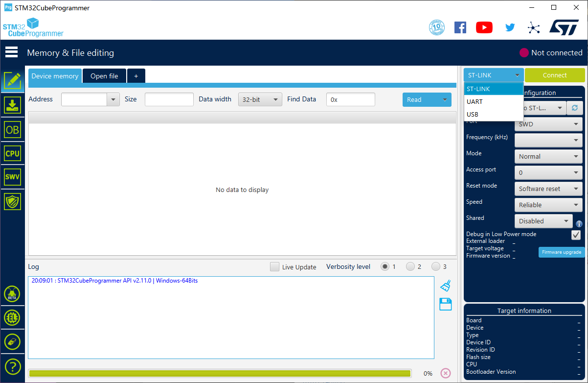
Task: Click the green progress bar
Action: (x=220, y=373)
